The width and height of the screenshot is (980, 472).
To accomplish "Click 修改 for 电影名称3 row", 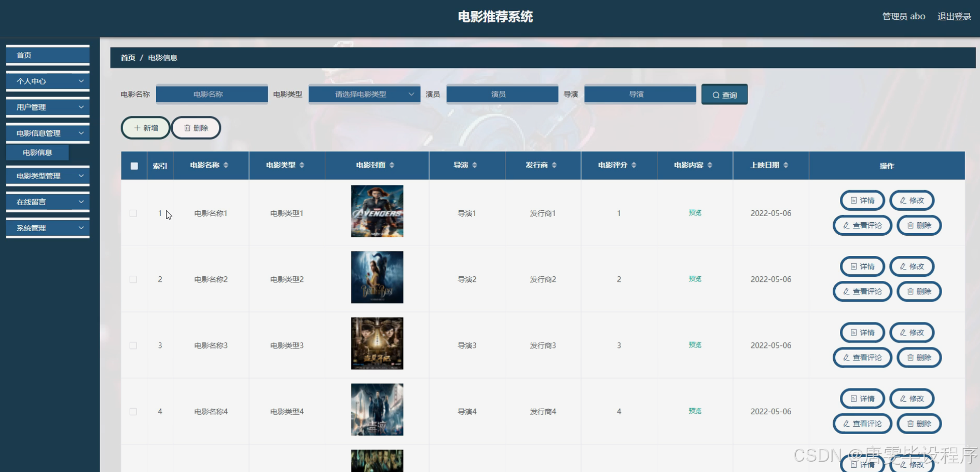I will coord(912,332).
